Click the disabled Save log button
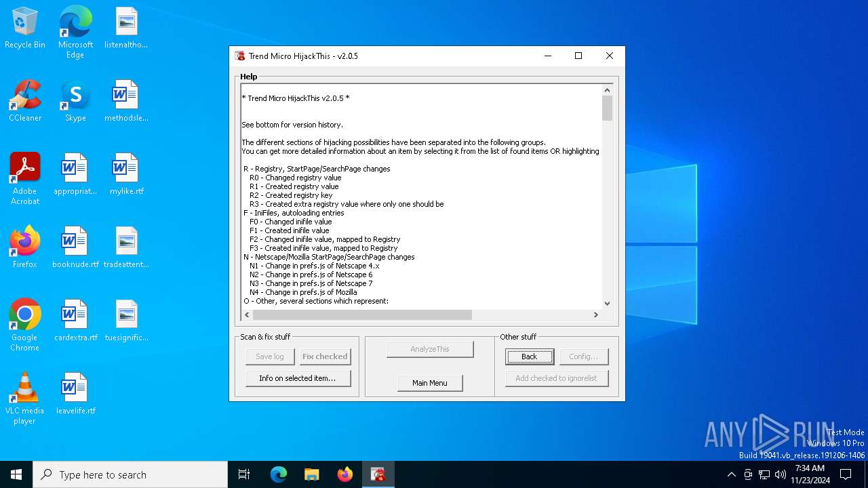This screenshot has width=868, height=488. 270,357
